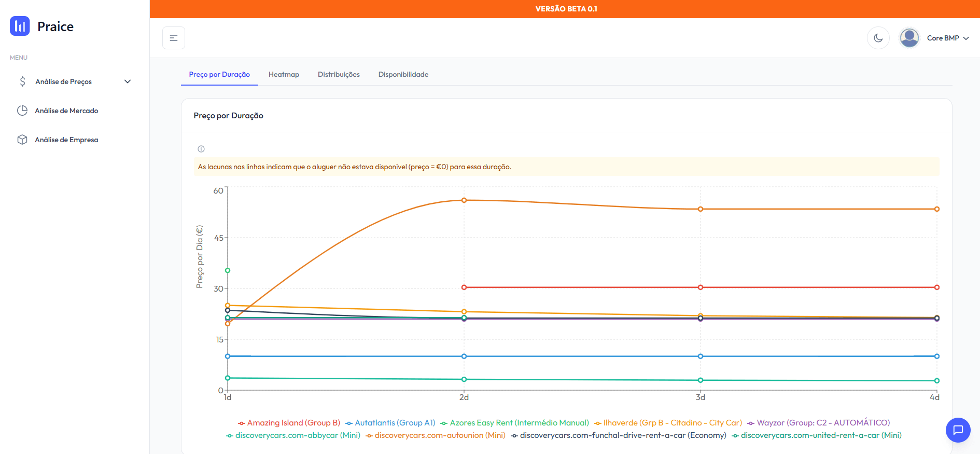
Task: Click the orange data point at 2d peak
Action: tap(464, 200)
